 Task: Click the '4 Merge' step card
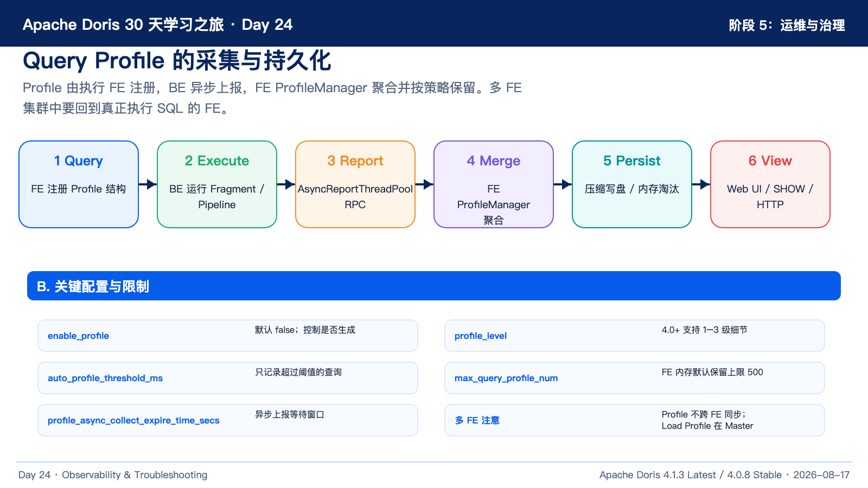point(494,184)
